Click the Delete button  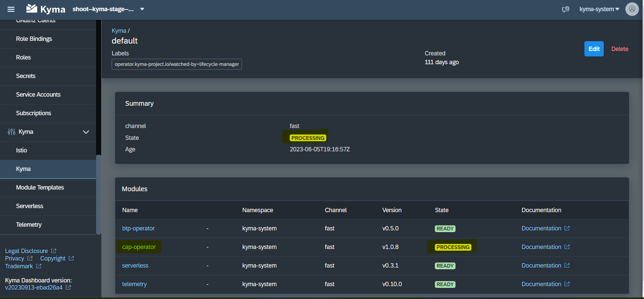(x=620, y=49)
